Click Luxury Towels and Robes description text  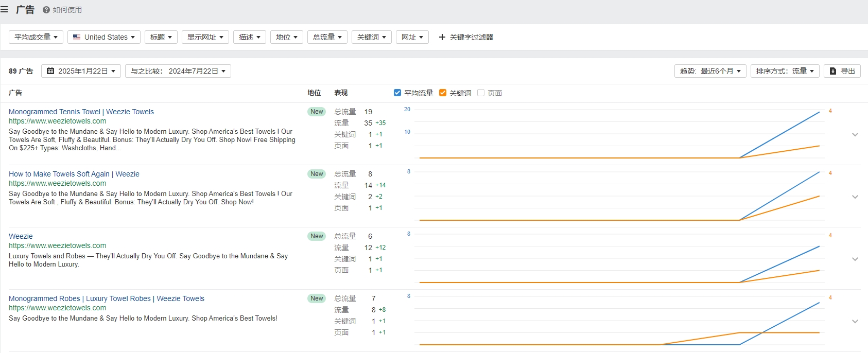click(148, 260)
